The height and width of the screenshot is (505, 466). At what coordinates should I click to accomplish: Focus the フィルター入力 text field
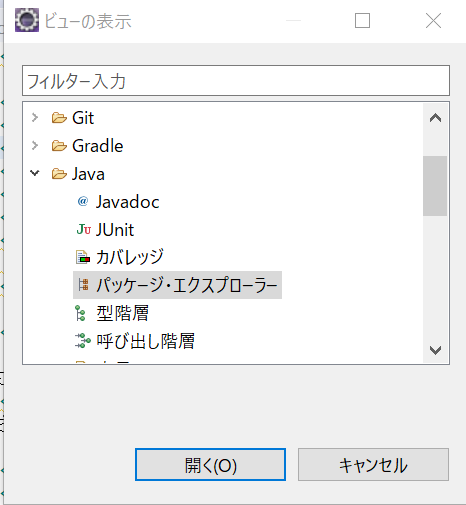[236, 81]
